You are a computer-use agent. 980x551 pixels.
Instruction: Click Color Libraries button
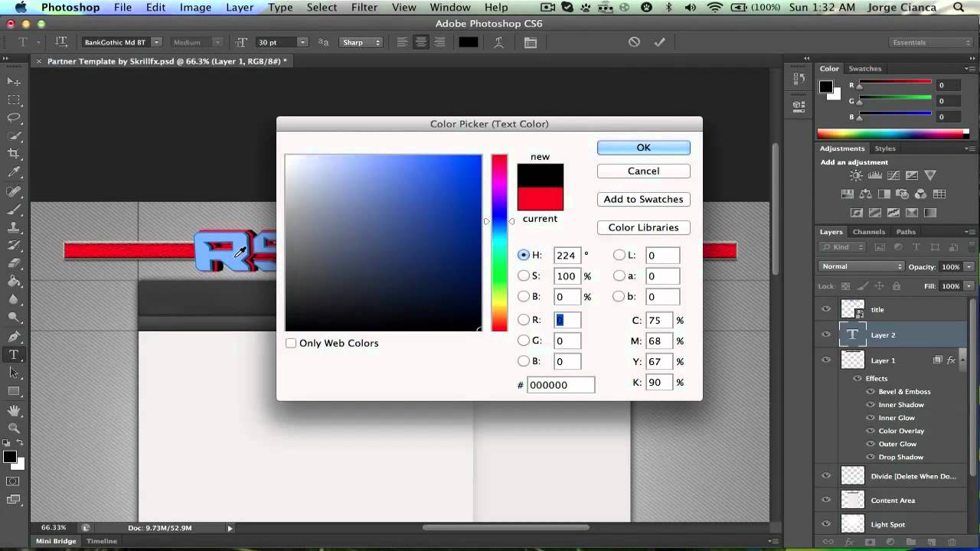pos(643,227)
